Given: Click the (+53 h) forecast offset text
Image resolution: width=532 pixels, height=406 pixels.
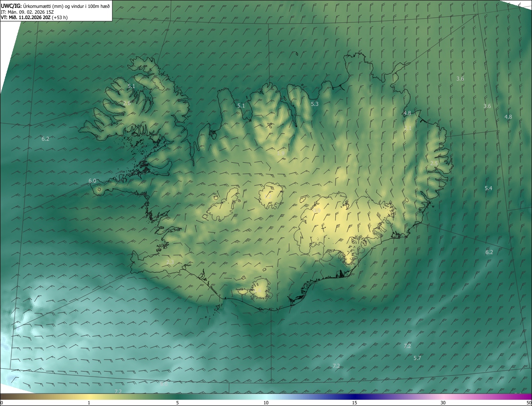Looking at the screenshot, I should (x=59, y=17).
